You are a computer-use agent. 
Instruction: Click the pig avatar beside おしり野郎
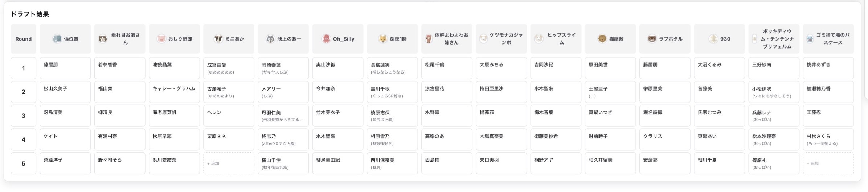coord(161,39)
